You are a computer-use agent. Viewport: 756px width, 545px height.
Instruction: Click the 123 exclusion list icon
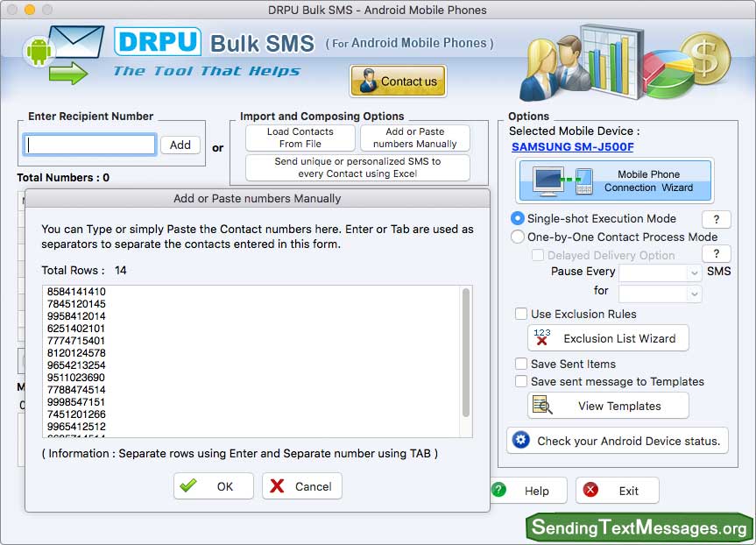(542, 337)
